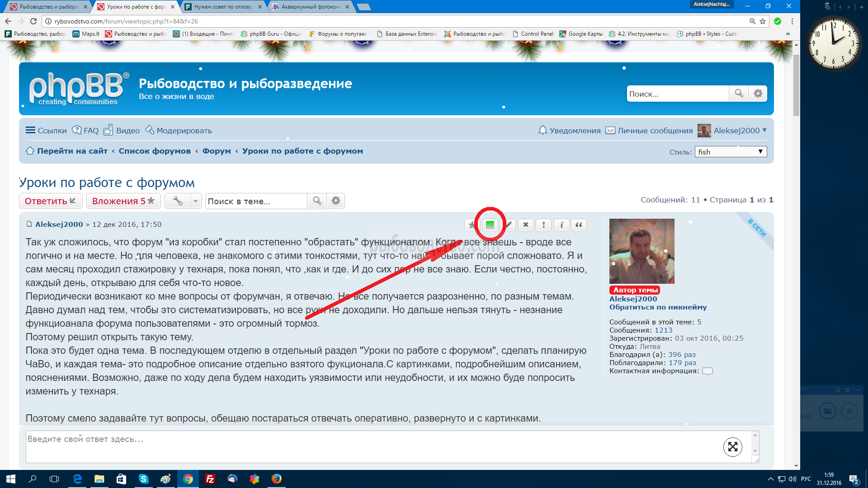868x488 pixels.
Task: Open post information via the i icon
Action: pos(561,225)
